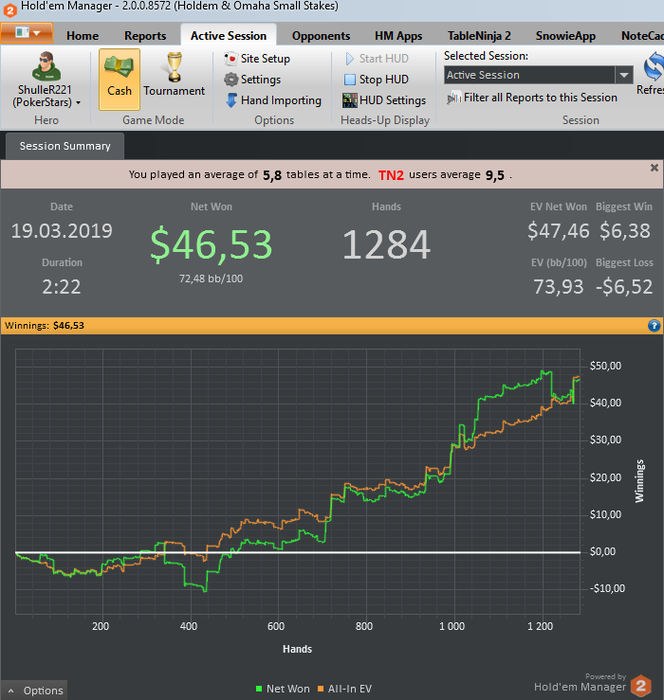The width and height of the screenshot is (664, 700).
Task: Click the Biggest Win value $6,38
Action: (x=625, y=231)
